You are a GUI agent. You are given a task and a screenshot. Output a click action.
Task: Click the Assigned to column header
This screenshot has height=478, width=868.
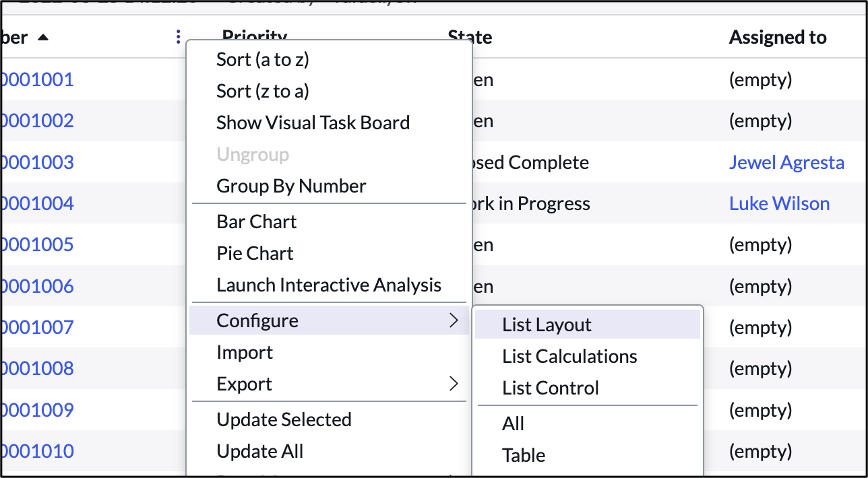[777, 38]
